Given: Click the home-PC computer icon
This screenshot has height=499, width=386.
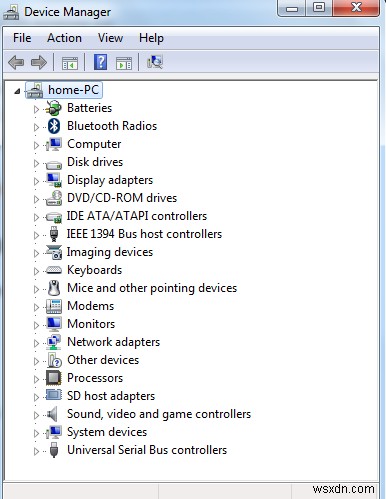Looking at the screenshot, I should 35,90.
